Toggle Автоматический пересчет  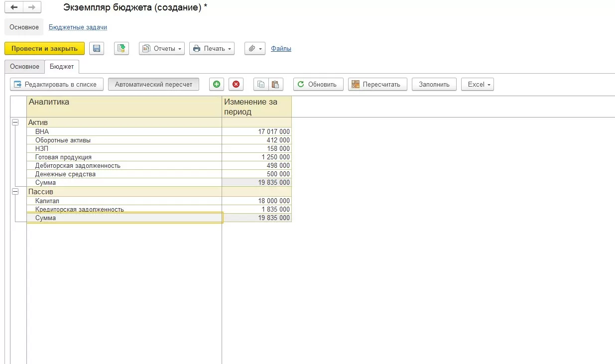coord(153,84)
